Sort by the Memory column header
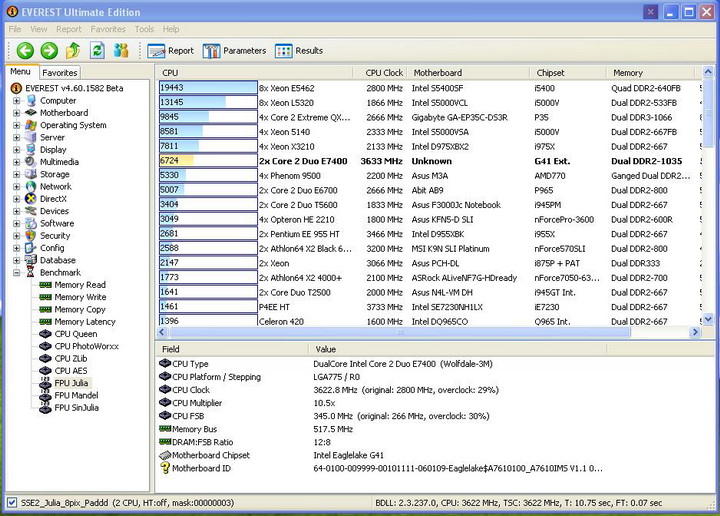This screenshot has width=720, height=516. 651,73
